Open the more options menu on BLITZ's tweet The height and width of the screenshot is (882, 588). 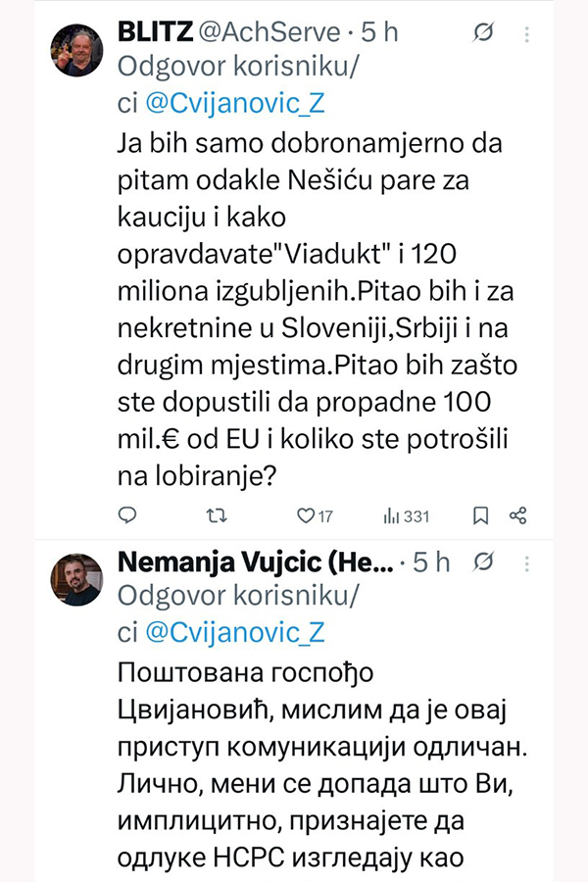pyautogui.click(x=527, y=33)
